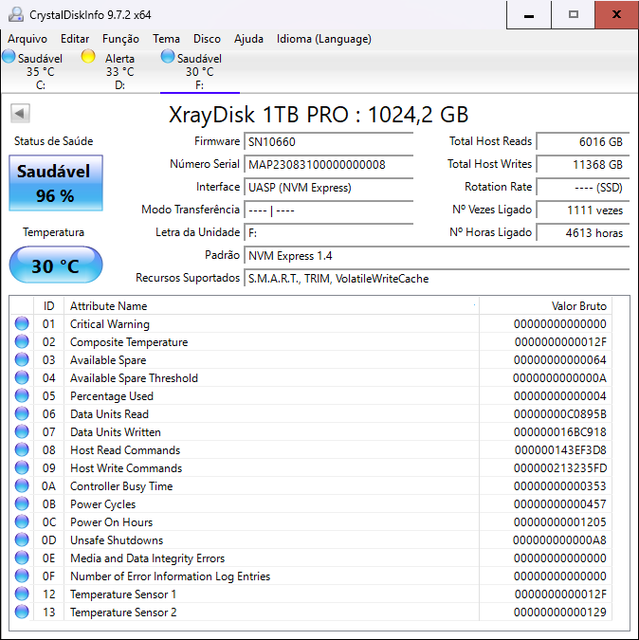Click the yellow alert icon for drive D:
The height and width of the screenshot is (640, 639).
[x=88, y=57]
